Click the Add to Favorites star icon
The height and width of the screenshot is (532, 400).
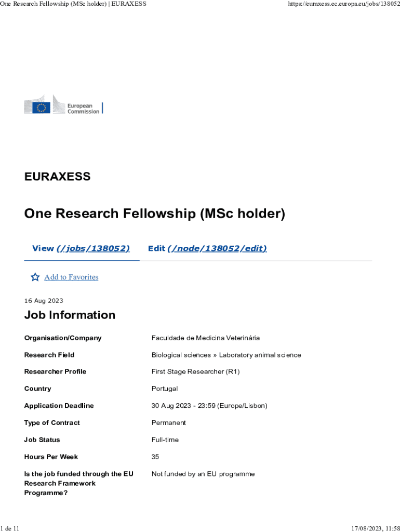coord(35,277)
